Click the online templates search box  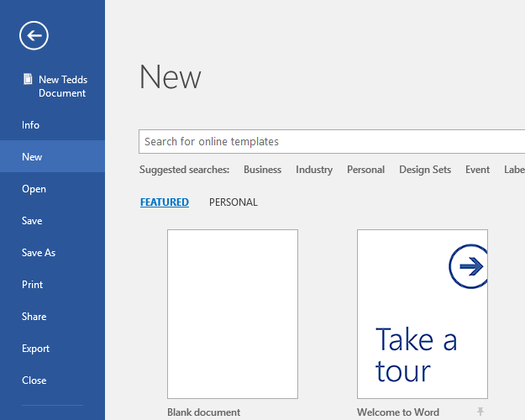[x=332, y=142]
